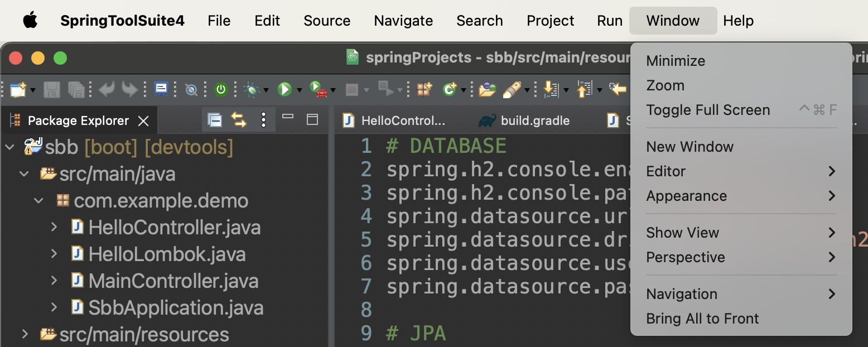Open the Perspective submenu
This screenshot has width=868, height=347.
[x=741, y=257]
